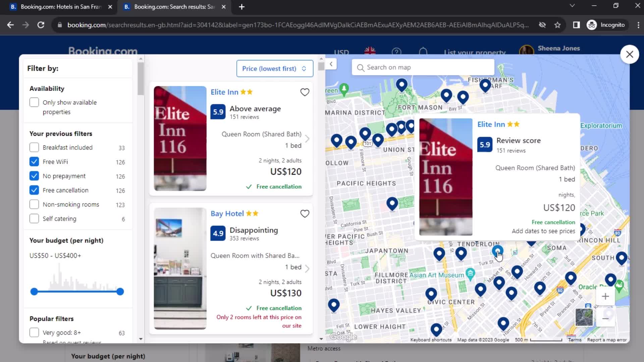Click the filter panel scroll-up arrow

pos(141,59)
